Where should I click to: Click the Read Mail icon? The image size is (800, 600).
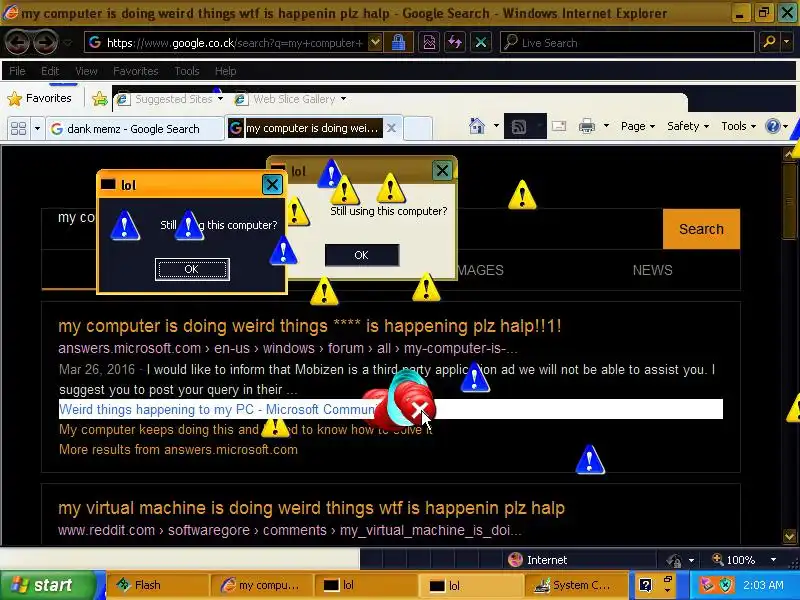coord(559,126)
